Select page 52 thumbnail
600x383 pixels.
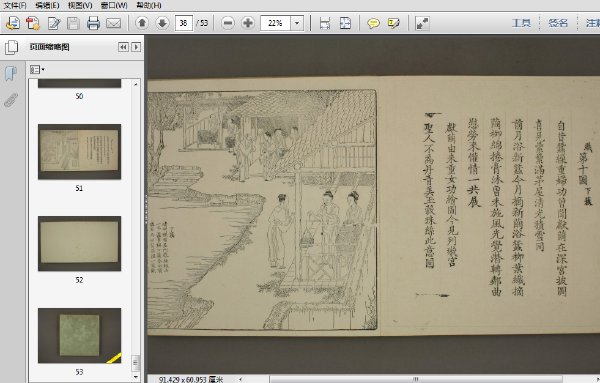point(79,243)
